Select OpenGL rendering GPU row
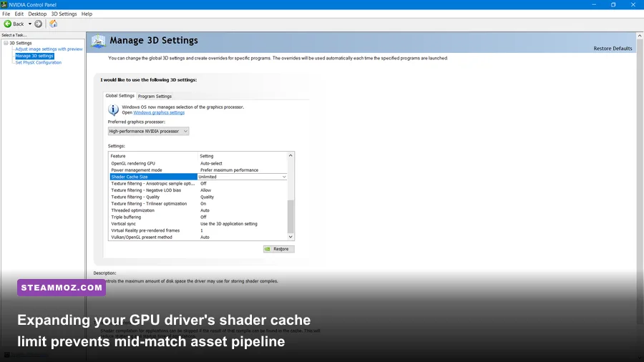Image resolution: width=644 pixels, height=362 pixels. (x=198, y=163)
